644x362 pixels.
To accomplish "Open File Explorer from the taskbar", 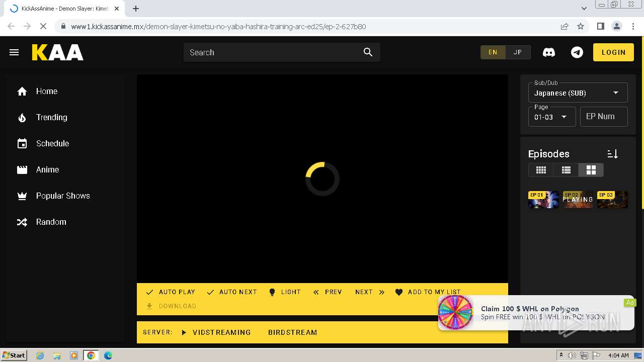I will click(x=57, y=355).
